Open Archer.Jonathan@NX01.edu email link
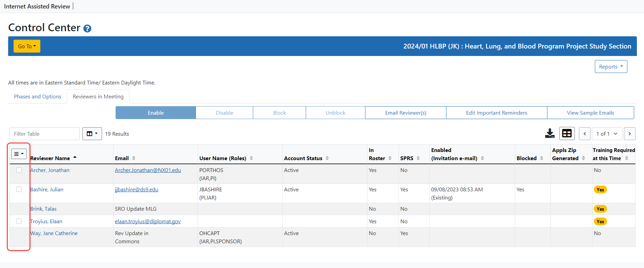 click(x=148, y=170)
